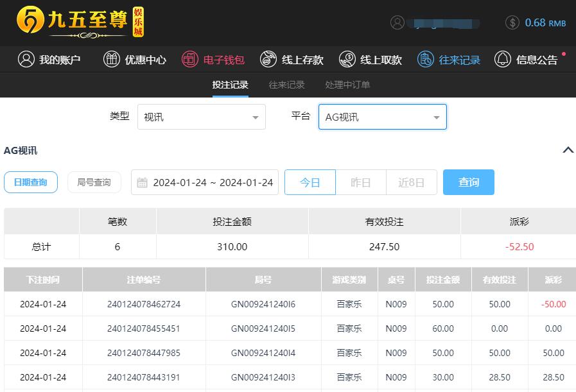Viewport: 576px width, 392px height.
Task: Click round number GN009241240I5
Action: click(x=263, y=328)
